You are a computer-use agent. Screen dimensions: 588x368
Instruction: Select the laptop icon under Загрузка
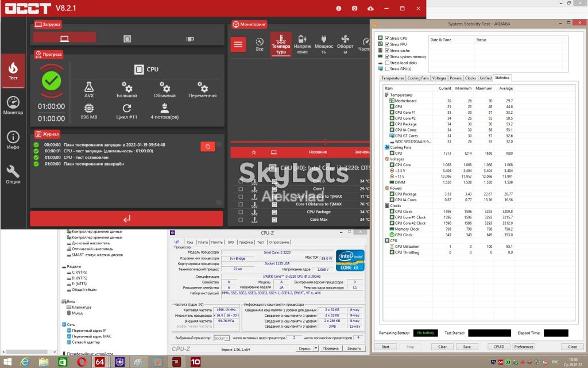point(64,39)
